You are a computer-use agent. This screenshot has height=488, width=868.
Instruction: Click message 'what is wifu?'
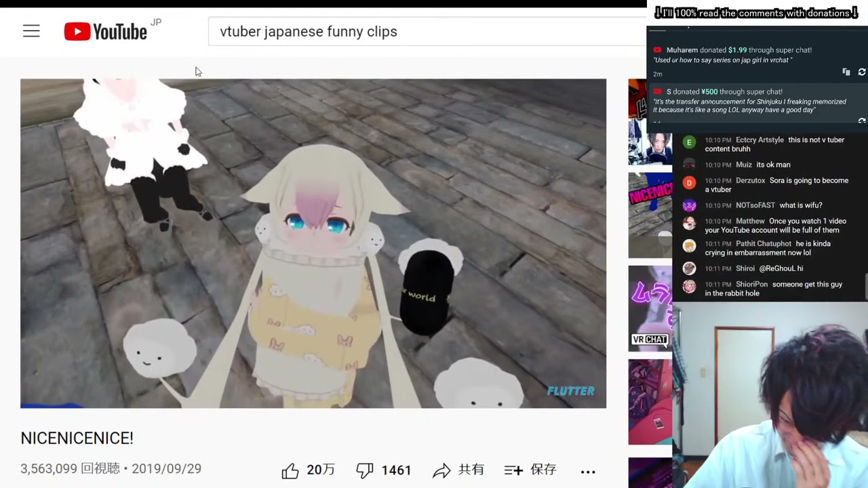(x=801, y=205)
